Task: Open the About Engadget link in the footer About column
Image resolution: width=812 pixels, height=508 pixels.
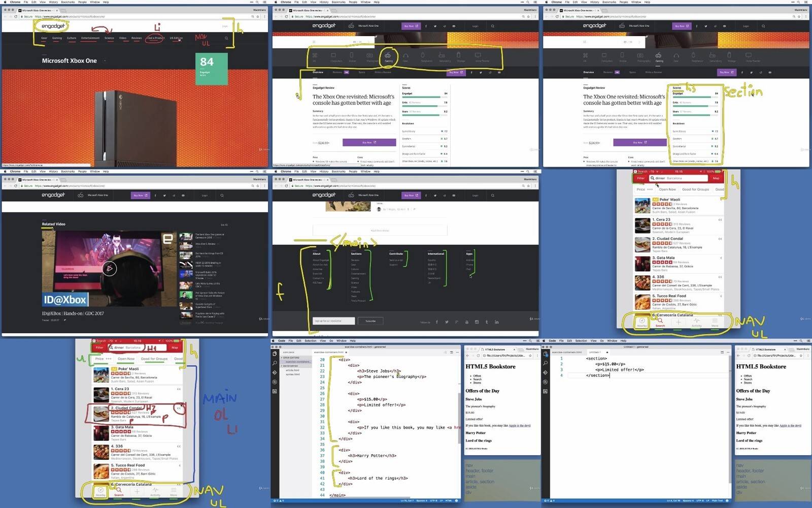Action: pos(321,260)
